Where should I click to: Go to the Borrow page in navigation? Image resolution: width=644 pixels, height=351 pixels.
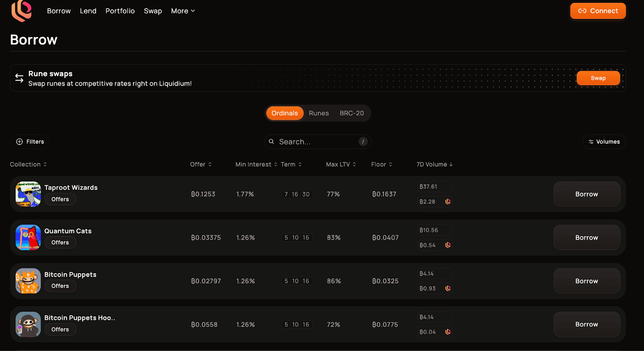click(x=59, y=11)
